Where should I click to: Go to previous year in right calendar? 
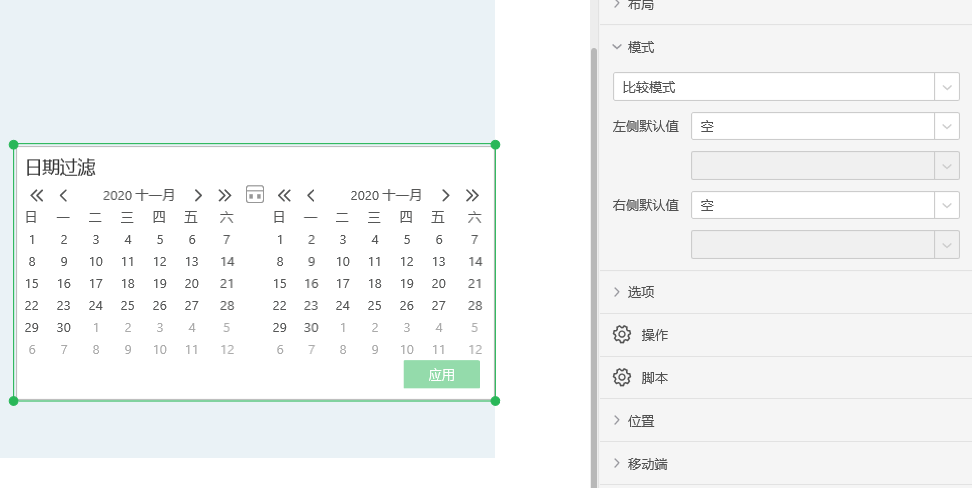pyautogui.click(x=285, y=195)
